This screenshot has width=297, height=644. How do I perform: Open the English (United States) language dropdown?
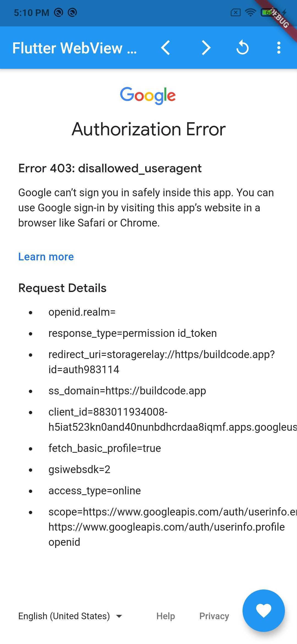click(64, 616)
